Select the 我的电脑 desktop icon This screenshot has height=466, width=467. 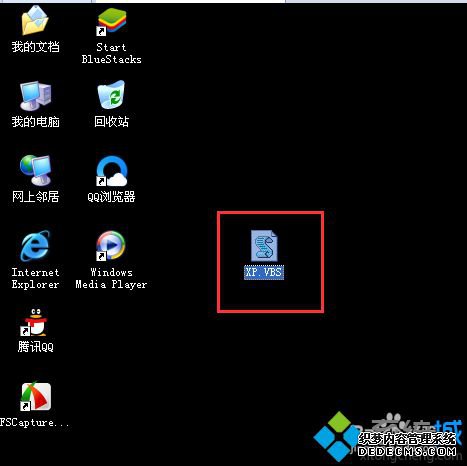click(x=35, y=96)
